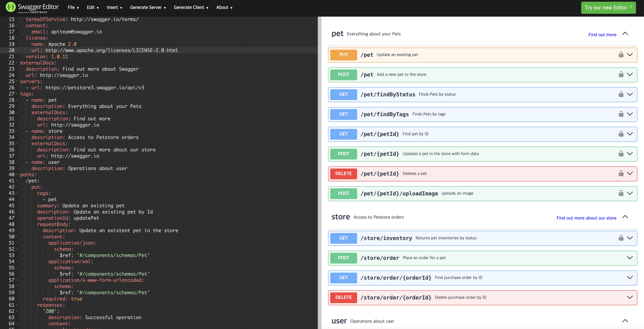Open the File menu
The width and height of the screenshot is (644, 329).
[73, 8]
